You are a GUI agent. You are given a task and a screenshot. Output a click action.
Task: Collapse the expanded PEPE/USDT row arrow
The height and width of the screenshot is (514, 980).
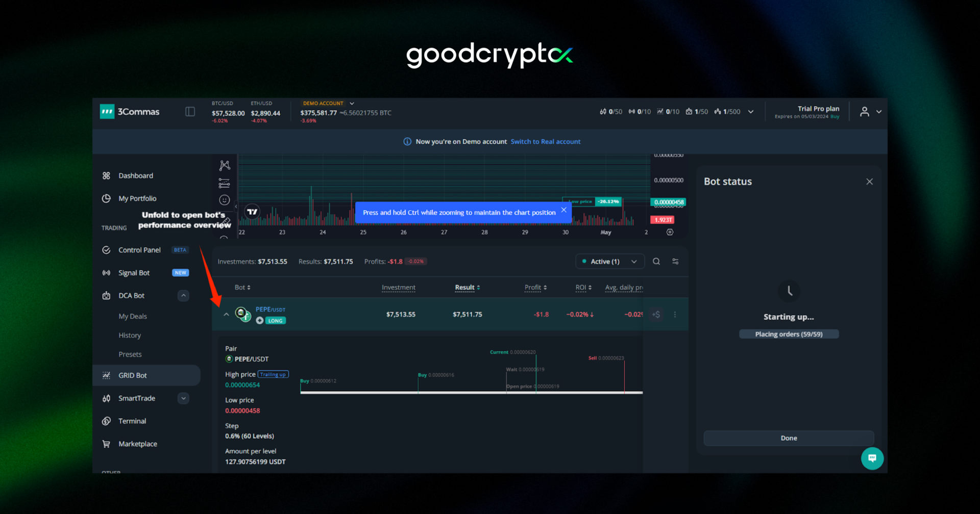(x=226, y=314)
